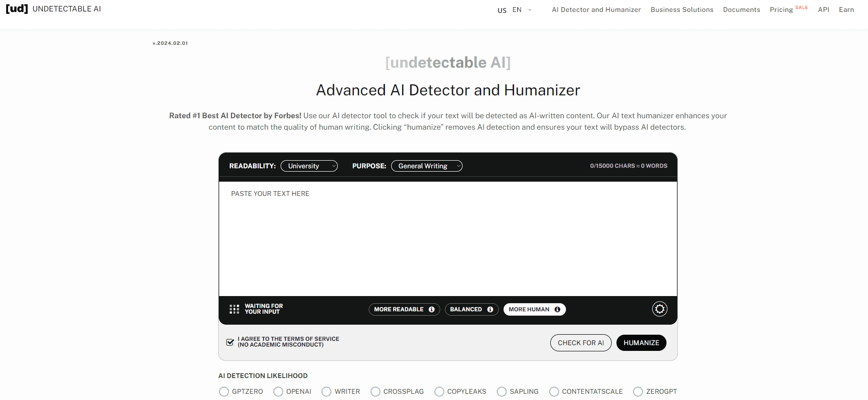Select the Copyleaks detector circle
868x400 pixels.
tap(439, 391)
